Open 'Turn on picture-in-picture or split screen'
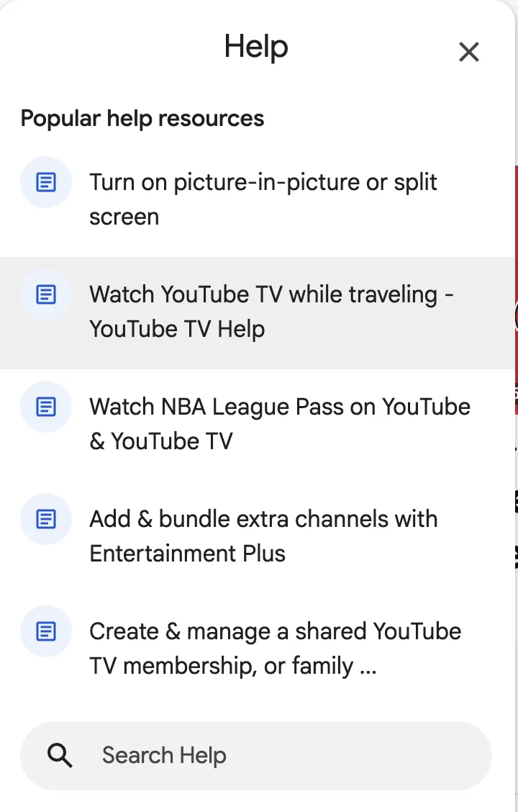 (257, 200)
